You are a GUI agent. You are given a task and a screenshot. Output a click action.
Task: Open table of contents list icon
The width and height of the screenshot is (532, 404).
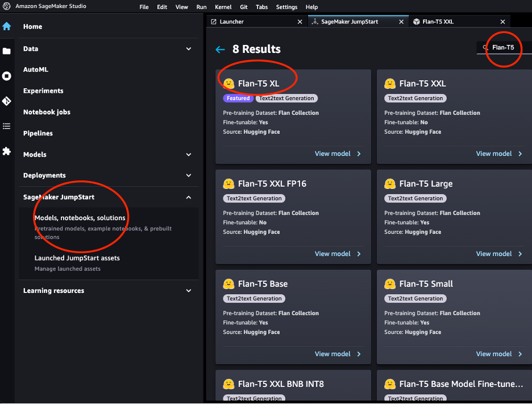coord(7,126)
